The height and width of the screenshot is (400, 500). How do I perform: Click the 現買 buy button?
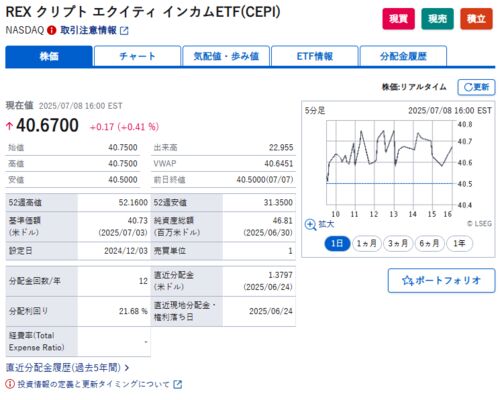click(x=398, y=19)
